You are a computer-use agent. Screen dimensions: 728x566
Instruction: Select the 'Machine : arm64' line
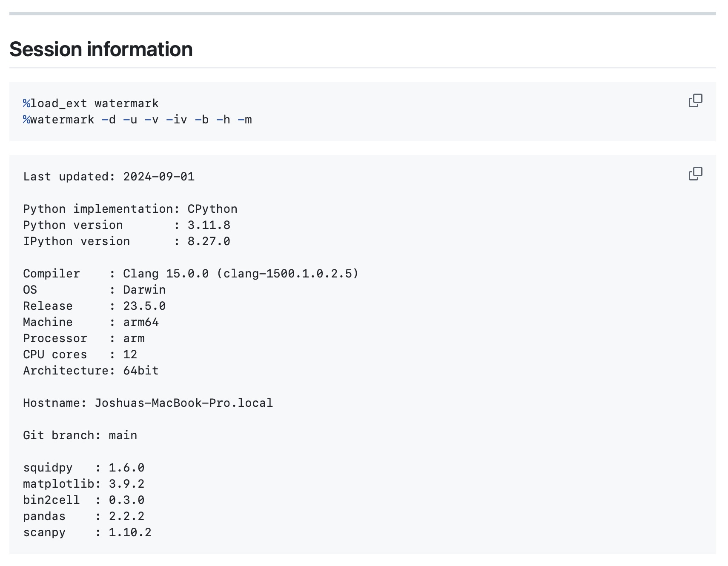[91, 322]
